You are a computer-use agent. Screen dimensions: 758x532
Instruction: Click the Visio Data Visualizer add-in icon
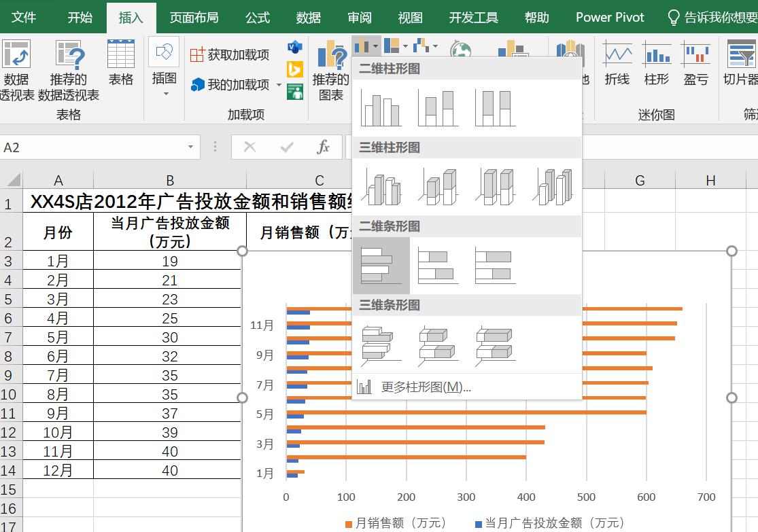pos(295,47)
